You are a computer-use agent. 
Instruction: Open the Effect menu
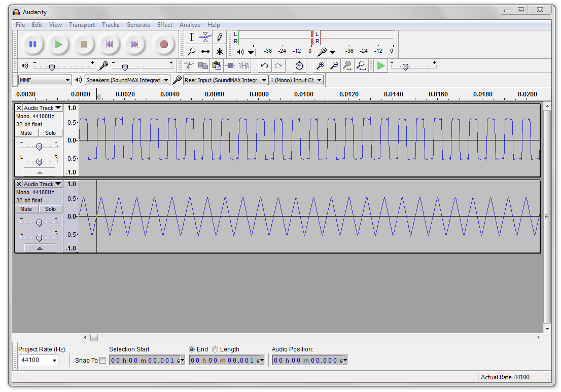165,24
